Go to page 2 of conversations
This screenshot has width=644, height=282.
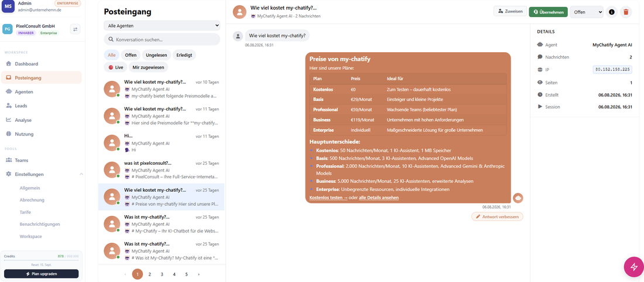[150, 274]
